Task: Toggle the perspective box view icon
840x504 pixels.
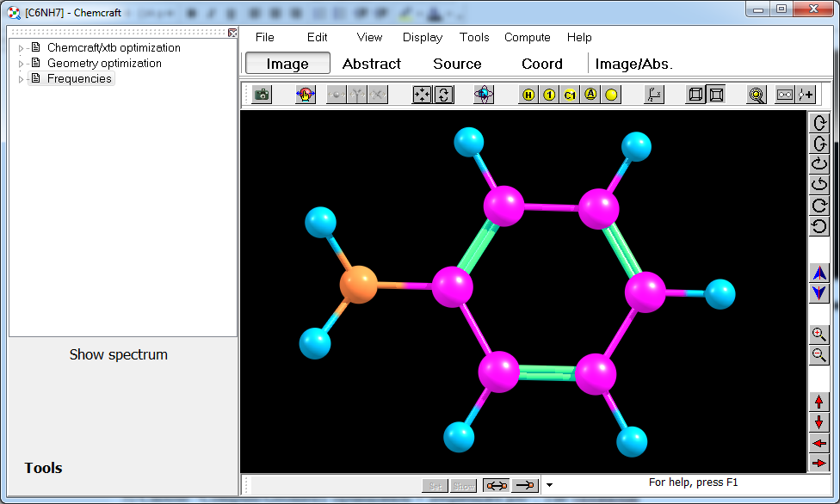Action: pyautogui.click(x=716, y=95)
